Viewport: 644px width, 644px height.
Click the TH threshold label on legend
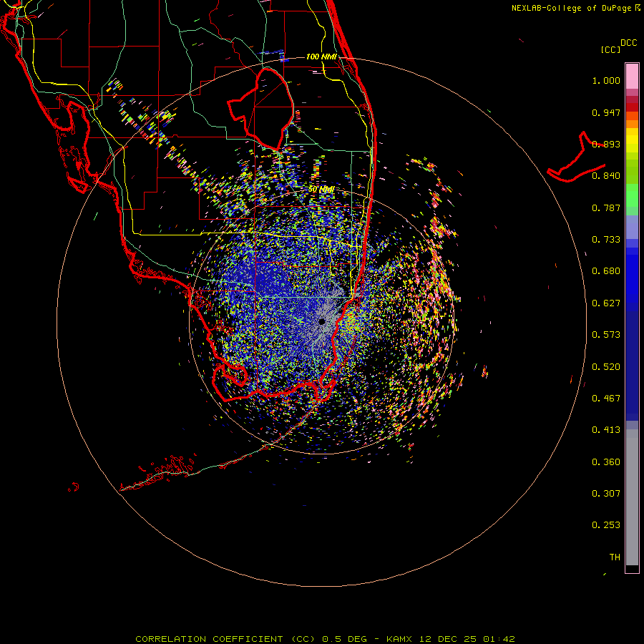tap(615, 557)
